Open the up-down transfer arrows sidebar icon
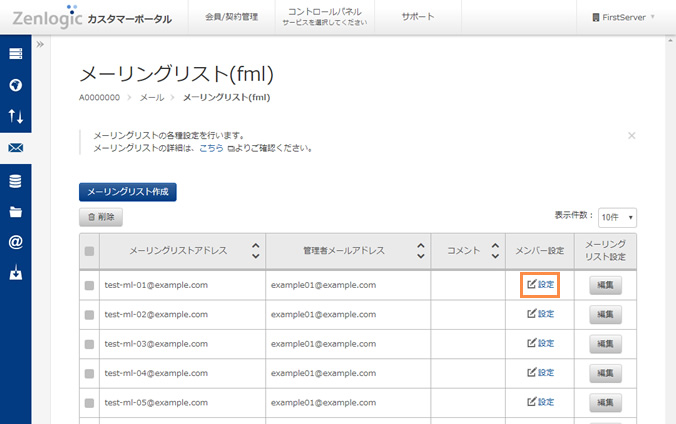676x424 pixels. 16,117
